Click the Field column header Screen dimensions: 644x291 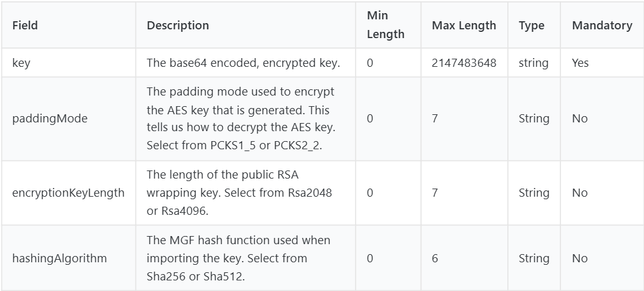click(25, 26)
